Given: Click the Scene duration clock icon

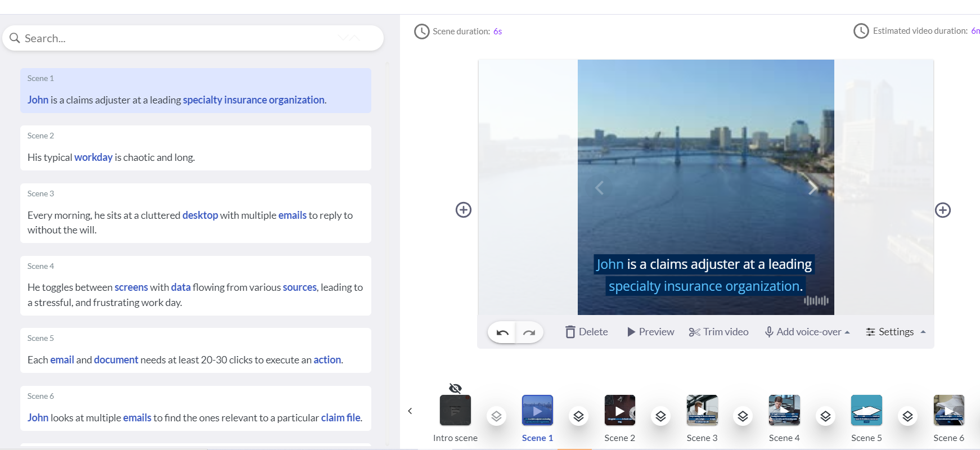Looking at the screenshot, I should pos(421,31).
